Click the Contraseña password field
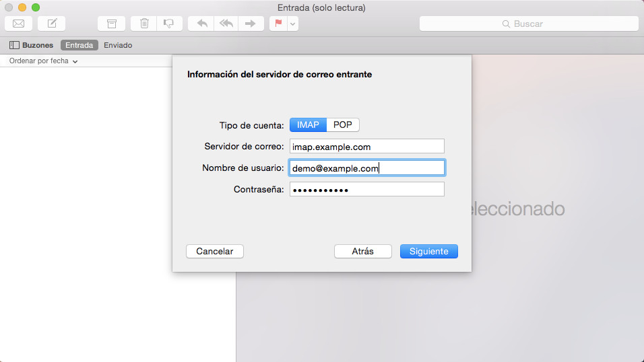The width and height of the screenshot is (644, 362). point(366,189)
